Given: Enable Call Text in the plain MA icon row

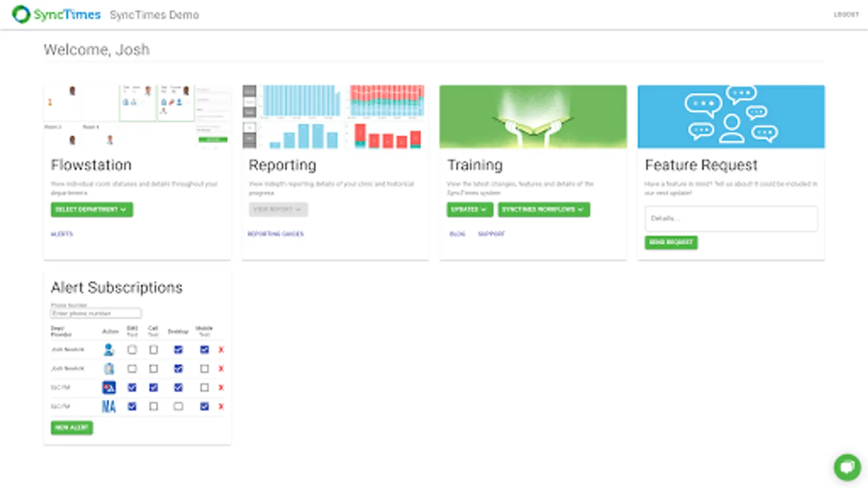Looking at the screenshot, I should (x=154, y=406).
